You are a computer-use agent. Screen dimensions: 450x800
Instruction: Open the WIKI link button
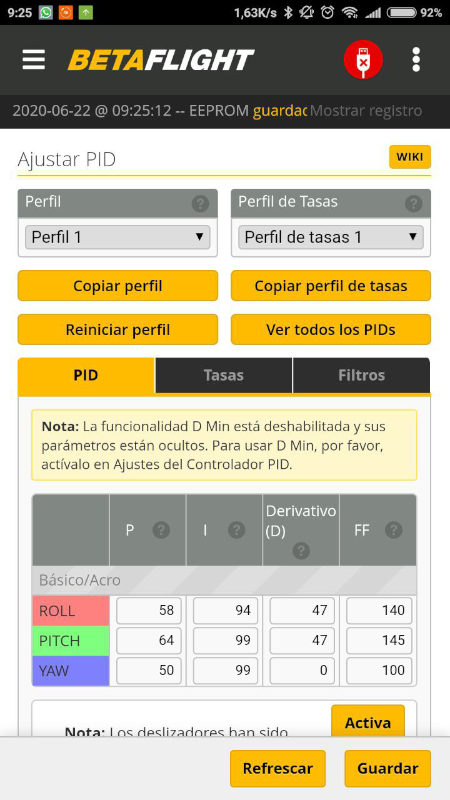pyautogui.click(x=410, y=157)
